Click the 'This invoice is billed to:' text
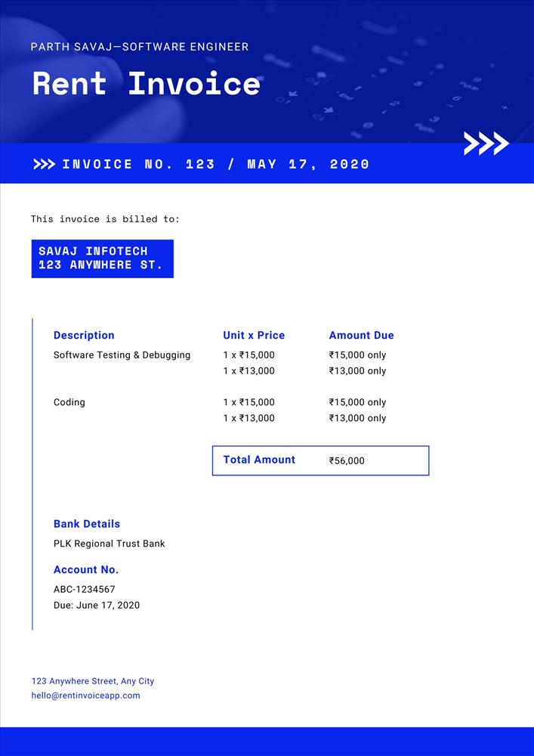The height and width of the screenshot is (756, 534). click(x=105, y=219)
